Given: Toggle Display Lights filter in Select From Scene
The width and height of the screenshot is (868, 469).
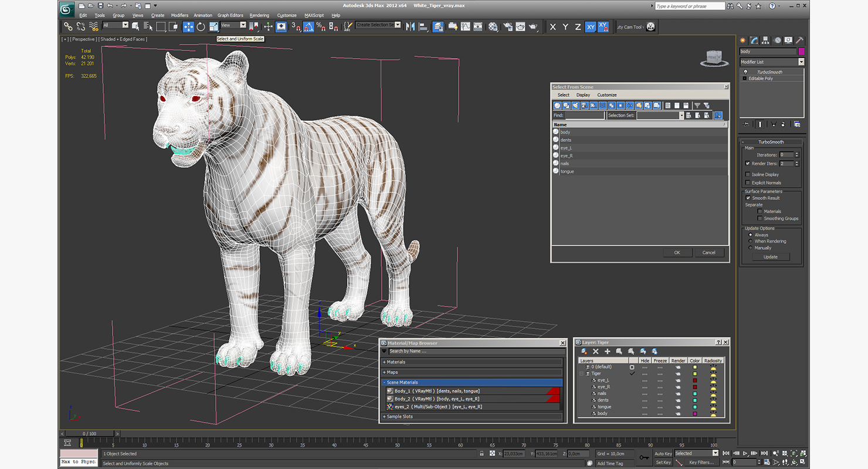Looking at the screenshot, I should click(575, 106).
